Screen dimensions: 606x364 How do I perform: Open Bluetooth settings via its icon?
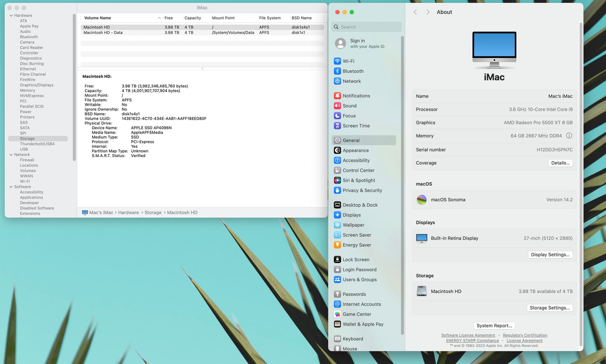coord(337,71)
